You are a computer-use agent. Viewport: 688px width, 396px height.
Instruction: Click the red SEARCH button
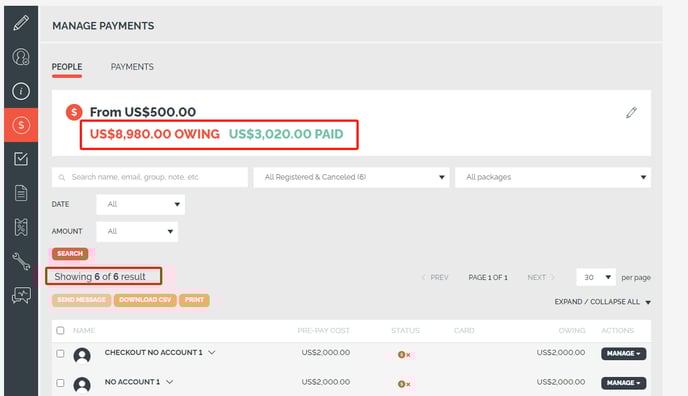70,253
